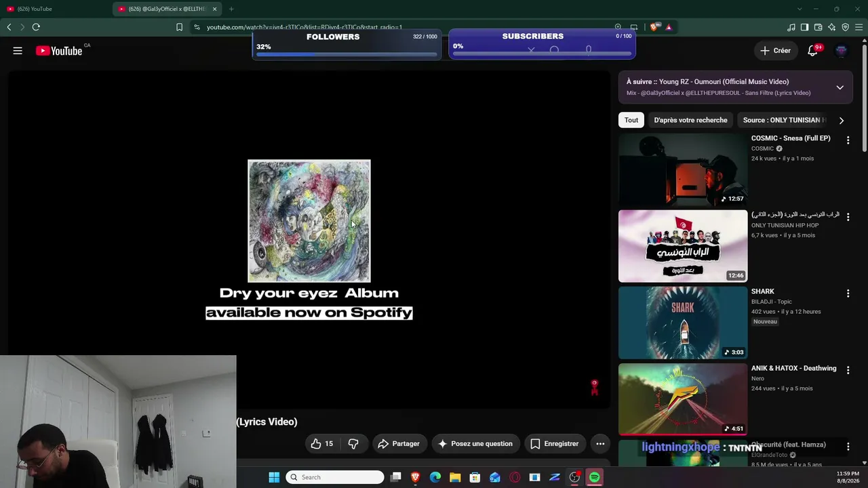Open the YouTube hamburger guide menu

pos(18,51)
